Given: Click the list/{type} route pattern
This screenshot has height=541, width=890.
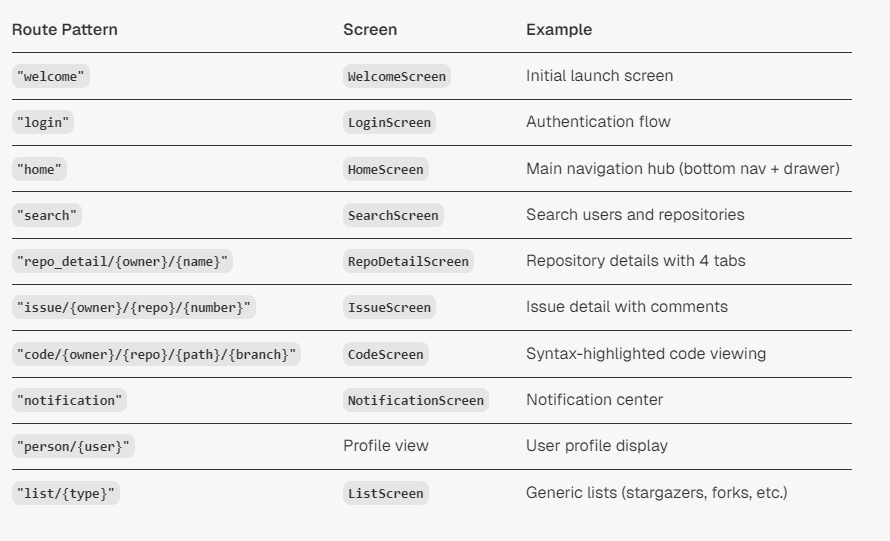Looking at the screenshot, I should tap(65, 493).
